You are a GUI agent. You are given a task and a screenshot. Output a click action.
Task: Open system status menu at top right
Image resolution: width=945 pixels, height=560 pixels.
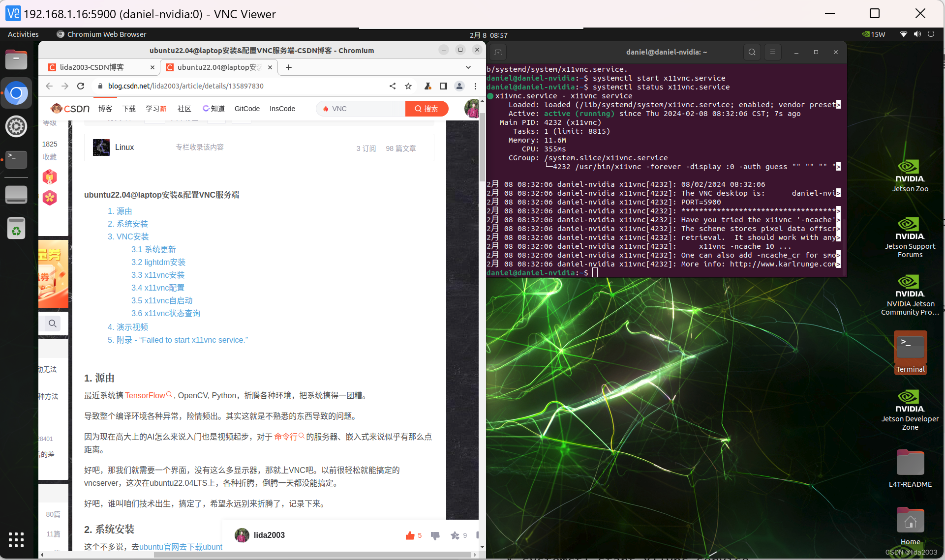pos(916,34)
